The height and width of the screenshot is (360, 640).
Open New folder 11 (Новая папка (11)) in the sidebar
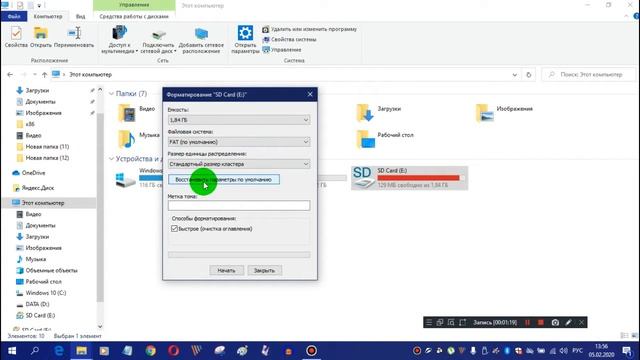pyautogui.click(x=47, y=147)
